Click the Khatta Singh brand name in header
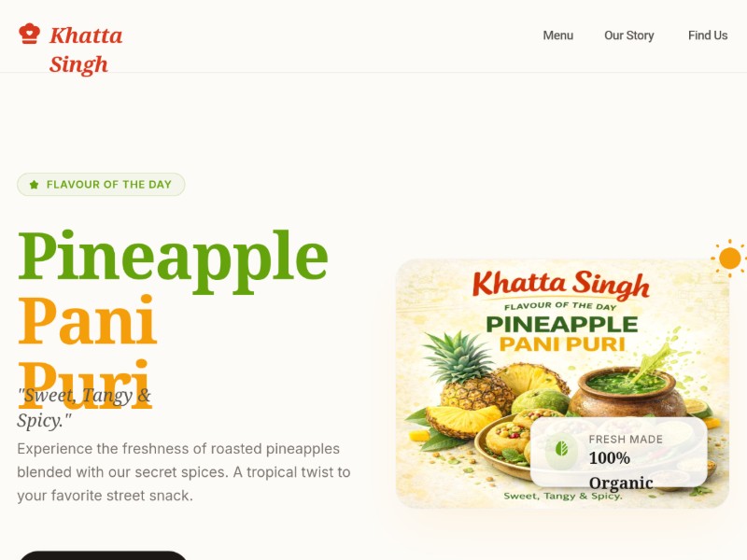This screenshot has width=747, height=560. point(86,50)
